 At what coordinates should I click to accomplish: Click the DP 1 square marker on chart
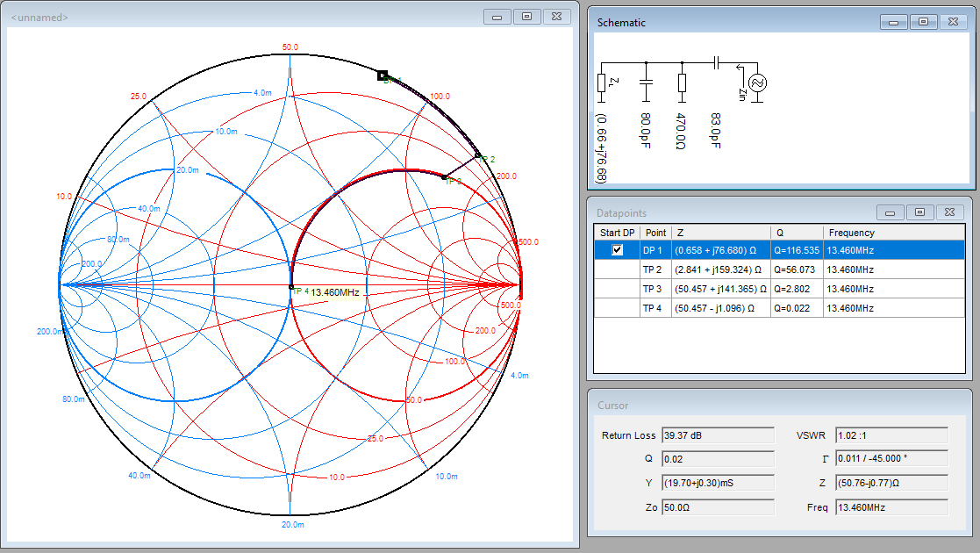click(383, 75)
